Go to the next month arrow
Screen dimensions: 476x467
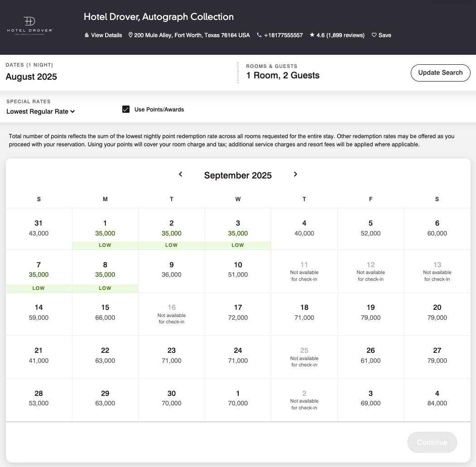(x=295, y=174)
